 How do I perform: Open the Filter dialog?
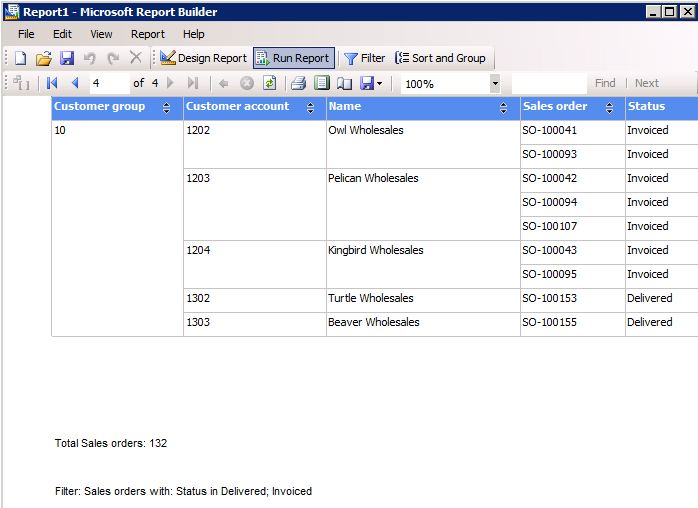point(365,58)
